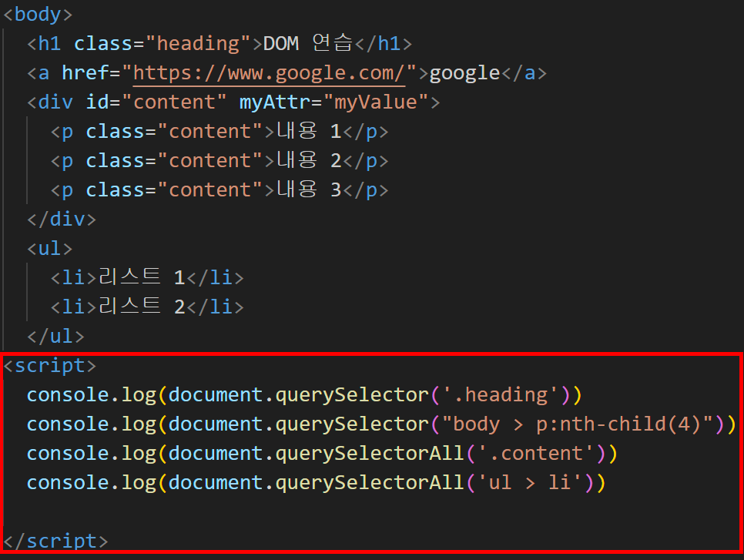Click the paragraph line '내용 1'

(220, 132)
